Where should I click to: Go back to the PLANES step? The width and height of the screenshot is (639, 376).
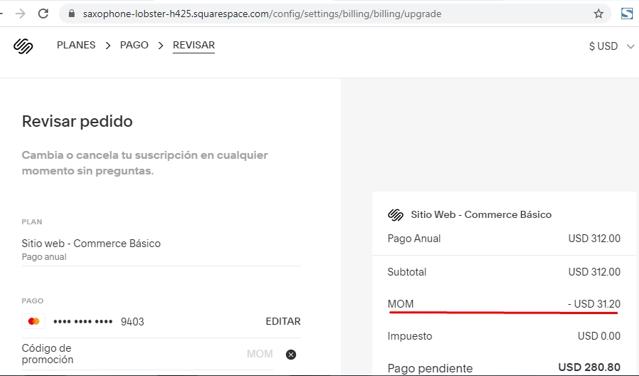[x=76, y=45]
